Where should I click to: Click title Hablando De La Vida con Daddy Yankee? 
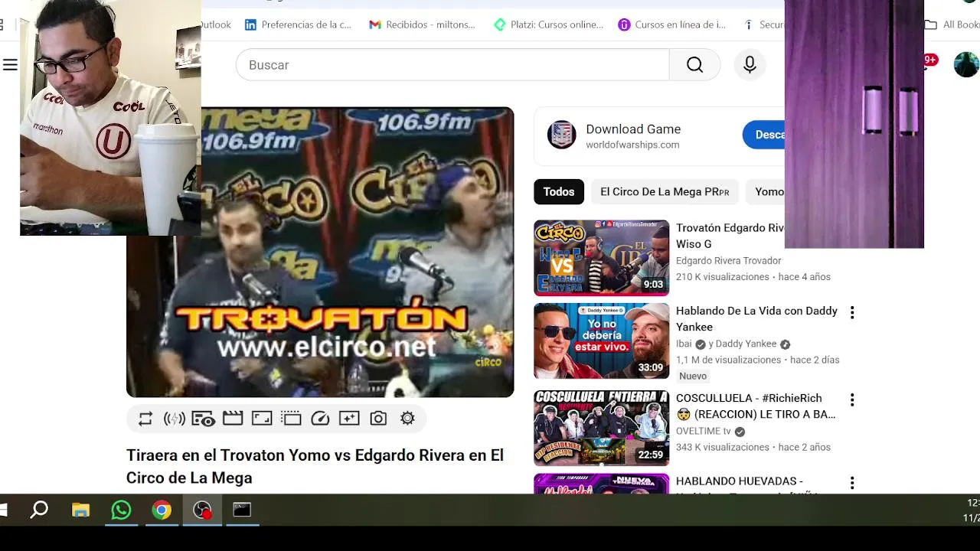tap(756, 319)
